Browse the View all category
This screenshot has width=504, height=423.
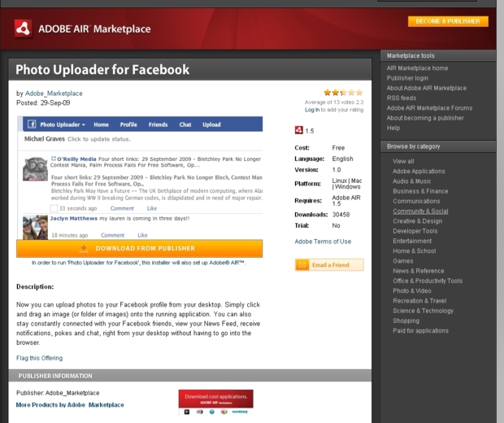tap(403, 161)
